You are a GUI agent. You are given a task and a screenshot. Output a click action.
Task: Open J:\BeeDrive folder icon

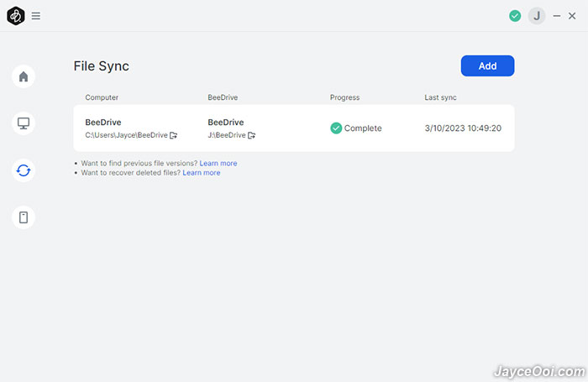251,135
